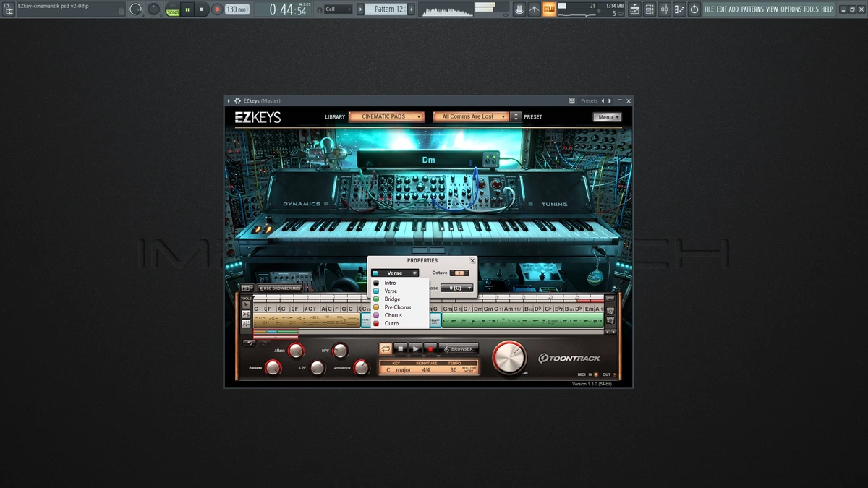Image resolution: width=868 pixels, height=488 pixels.
Task: Select the arrow pointer tool
Action: coord(247,305)
